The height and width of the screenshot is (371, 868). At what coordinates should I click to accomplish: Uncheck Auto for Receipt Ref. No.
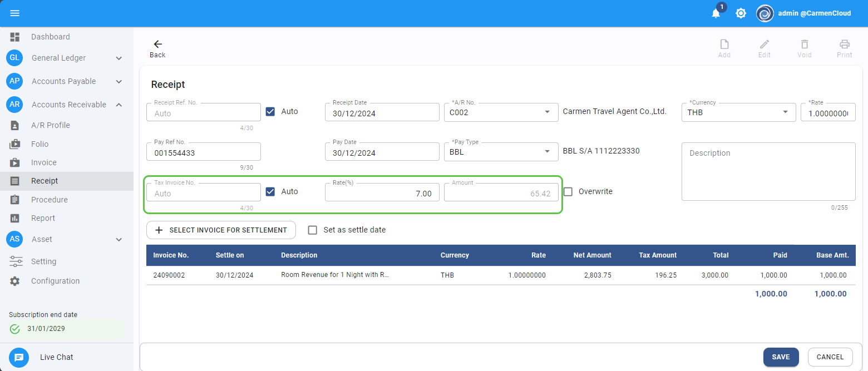(270, 111)
